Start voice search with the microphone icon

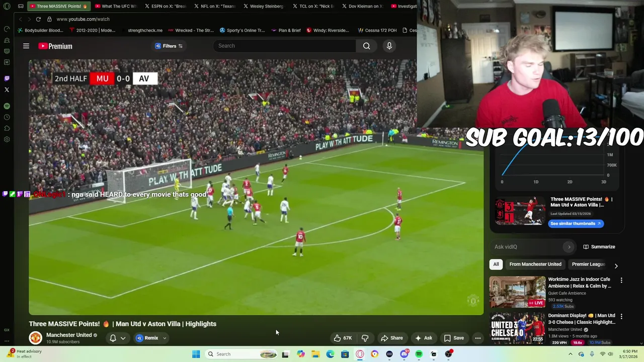tap(389, 46)
